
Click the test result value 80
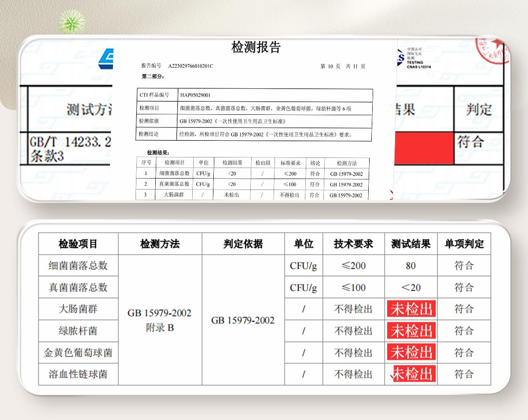coord(411,266)
